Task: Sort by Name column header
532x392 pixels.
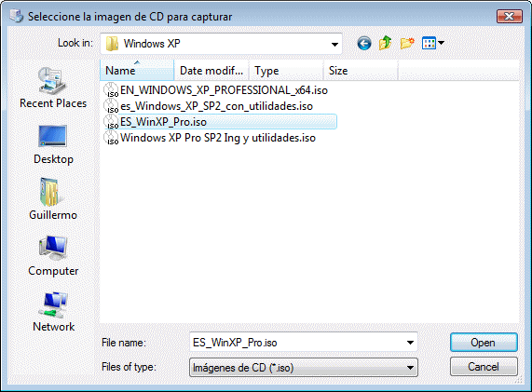Action: point(137,71)
